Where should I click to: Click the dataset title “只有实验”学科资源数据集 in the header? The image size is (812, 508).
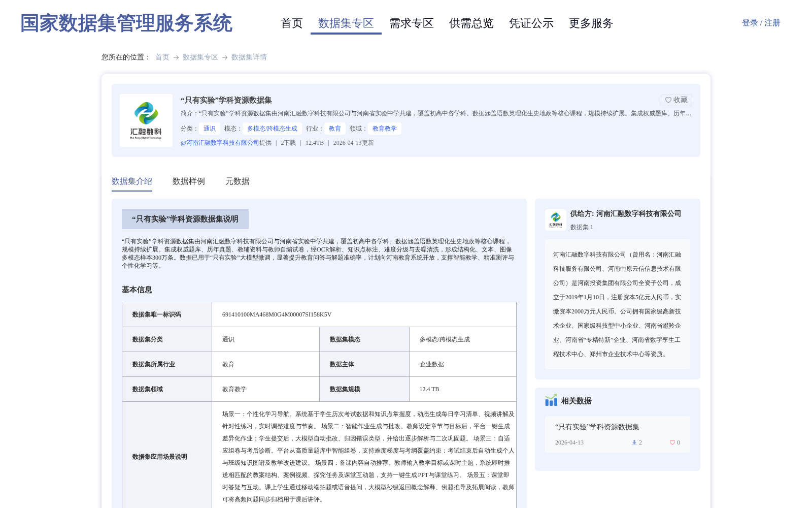pyautogui.click(x=226, y=100)
